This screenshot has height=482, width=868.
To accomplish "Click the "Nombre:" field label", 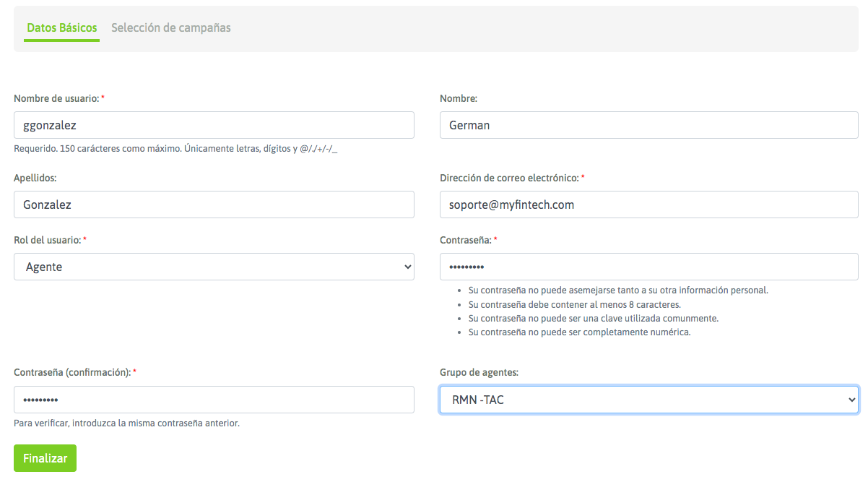I will coord(459,98).
